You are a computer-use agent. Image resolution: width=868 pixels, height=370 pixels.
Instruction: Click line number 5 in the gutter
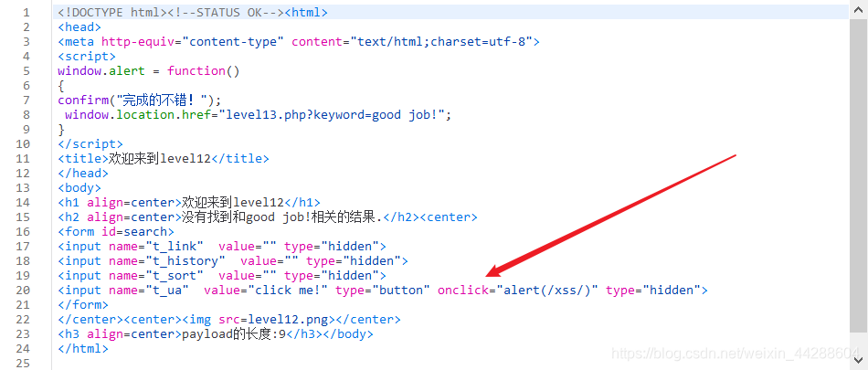pyautogui.click(x=26, y=71)
